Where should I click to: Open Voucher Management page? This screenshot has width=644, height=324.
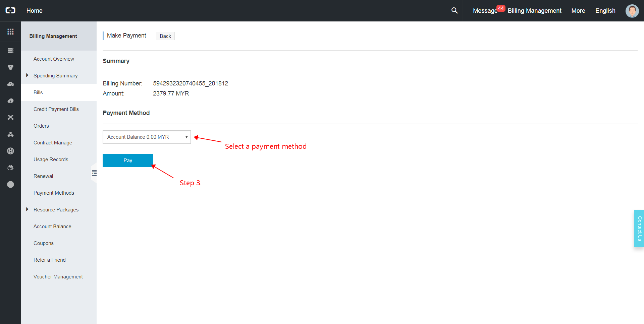click(58, 277)
